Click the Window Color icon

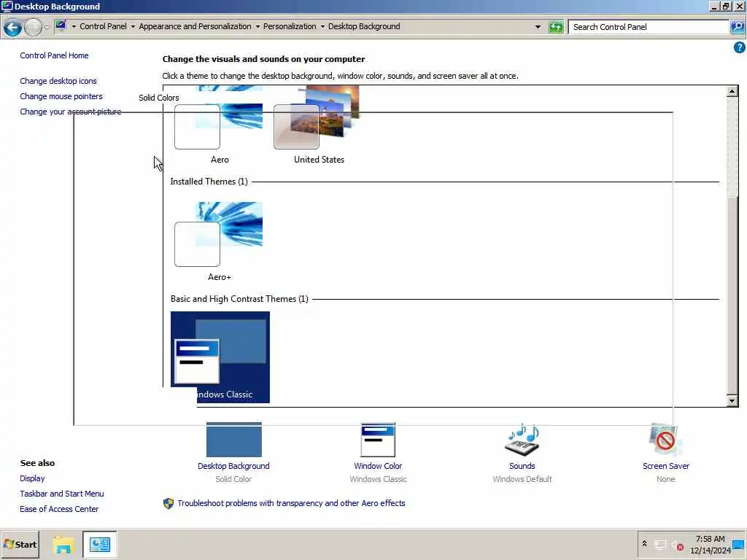tap(378, 440)
